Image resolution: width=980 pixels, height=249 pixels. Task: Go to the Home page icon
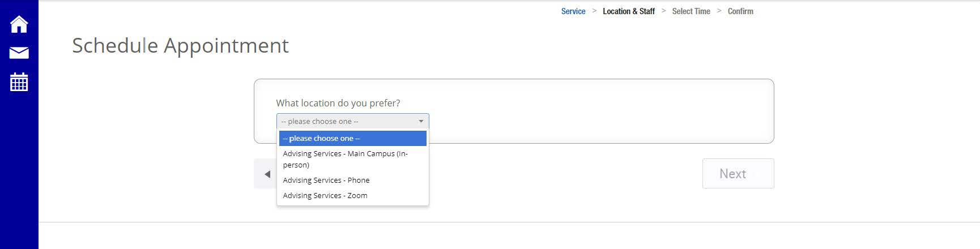(x=19, y=24)
